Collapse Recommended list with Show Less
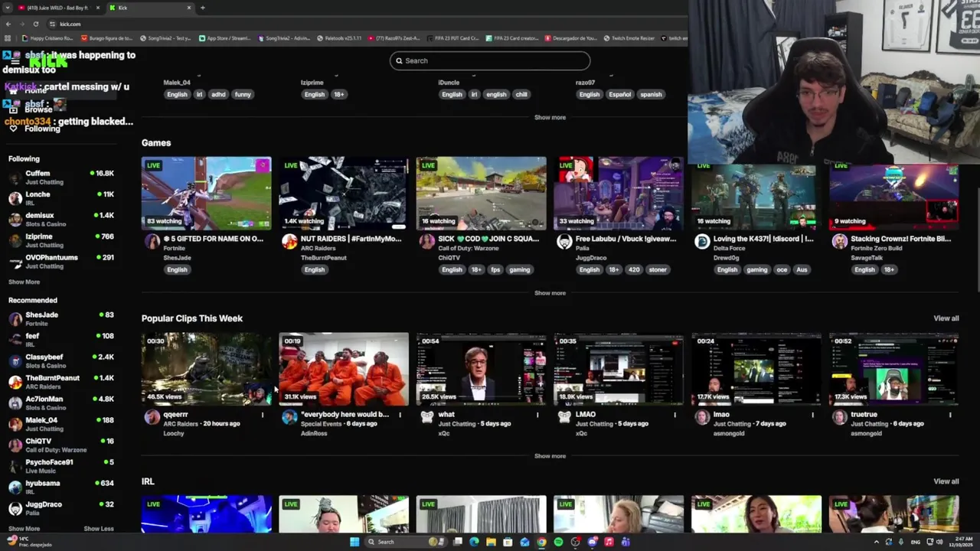 tap(99, 528)
